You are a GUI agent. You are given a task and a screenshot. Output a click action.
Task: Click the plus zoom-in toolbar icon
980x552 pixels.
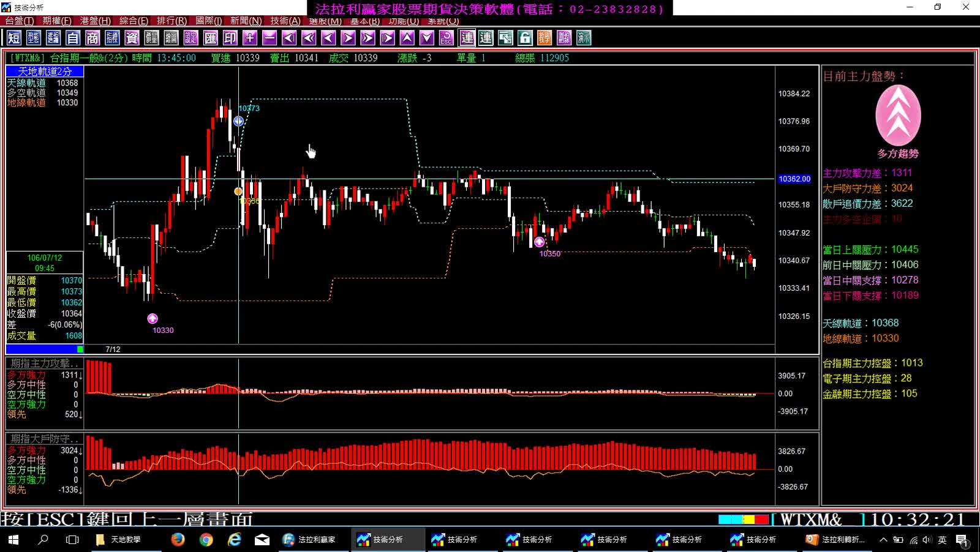250,38
